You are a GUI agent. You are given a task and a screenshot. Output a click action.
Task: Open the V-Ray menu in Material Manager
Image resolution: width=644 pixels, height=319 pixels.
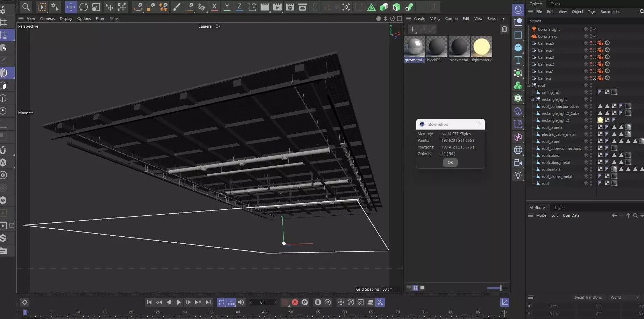pyautogui.click(x=435, y=19)
